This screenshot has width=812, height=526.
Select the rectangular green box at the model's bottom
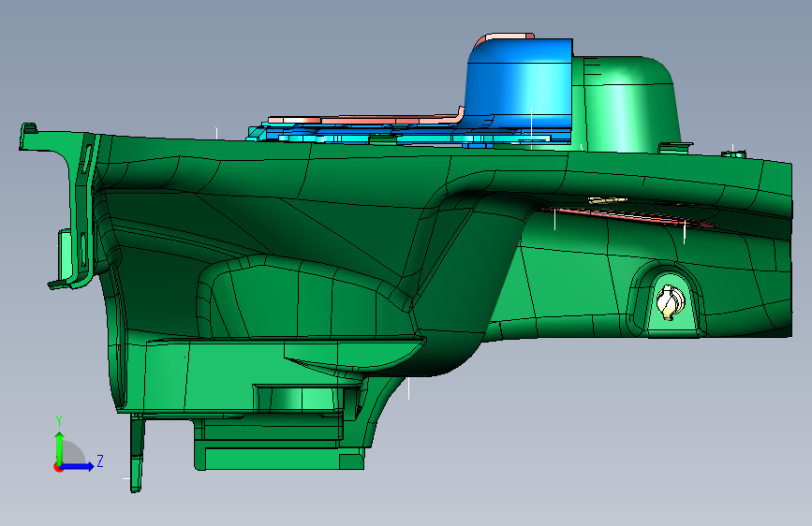point(278,444)
